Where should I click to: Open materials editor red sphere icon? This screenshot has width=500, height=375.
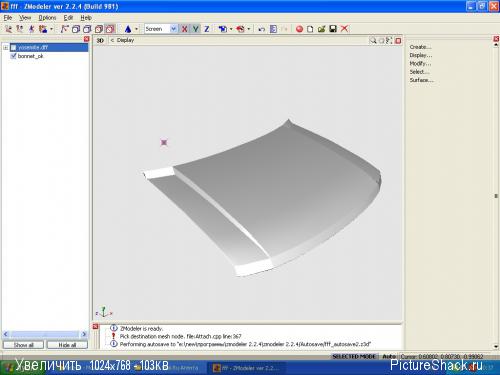[x=299, y=29]
